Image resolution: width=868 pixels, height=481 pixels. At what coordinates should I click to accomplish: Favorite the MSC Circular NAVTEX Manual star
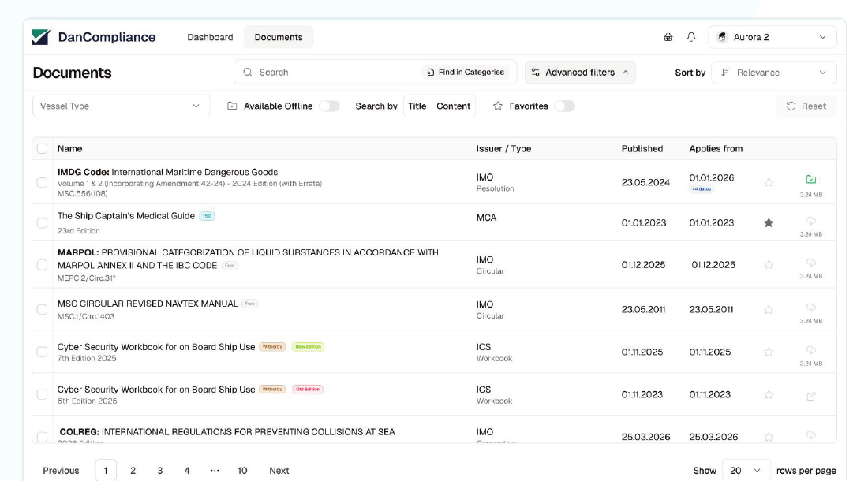tap(769, 310)
